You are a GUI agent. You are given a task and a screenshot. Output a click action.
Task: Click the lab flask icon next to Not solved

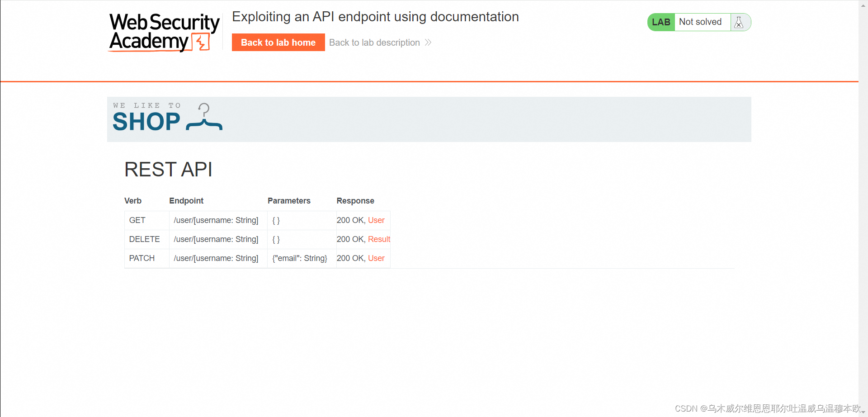(x=739, y=22)
